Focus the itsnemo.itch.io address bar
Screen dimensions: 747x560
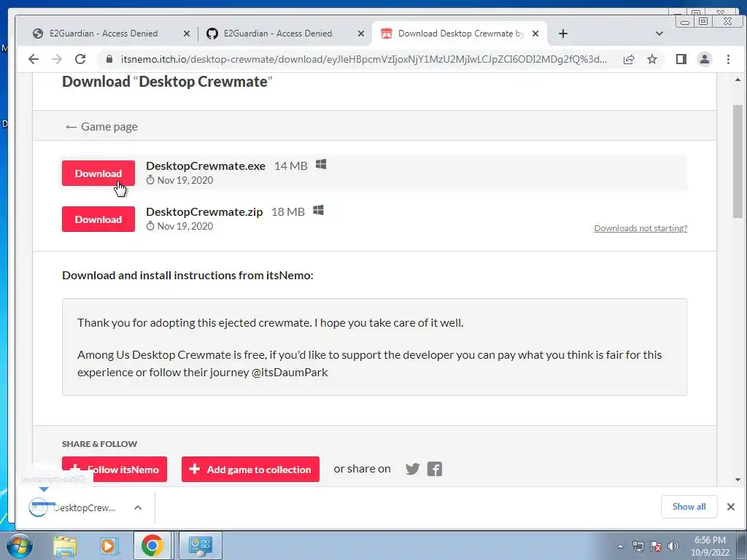[x=364, y=59]
